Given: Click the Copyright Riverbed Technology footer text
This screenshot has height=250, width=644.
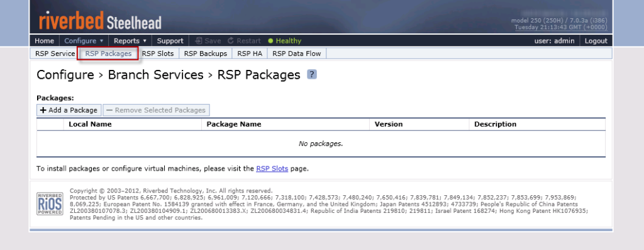Looking at the screenshot, I should 171,191.
